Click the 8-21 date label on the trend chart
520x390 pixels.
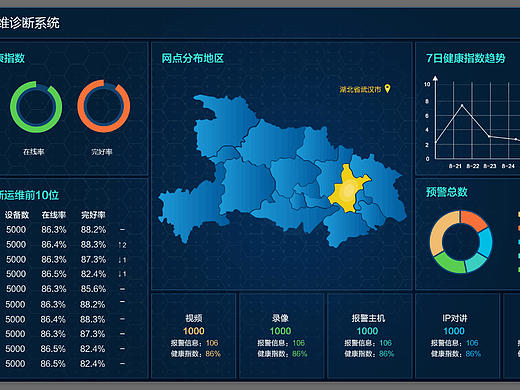click(x=455, y=166)
